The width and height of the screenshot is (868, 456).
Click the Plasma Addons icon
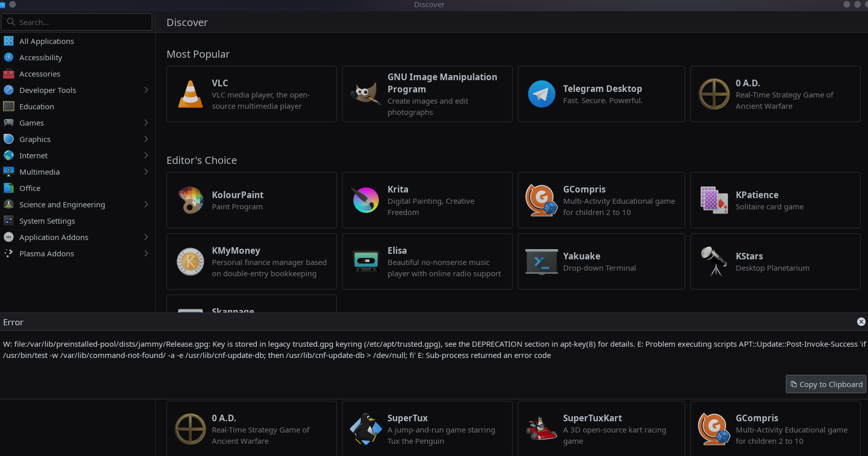9,253
